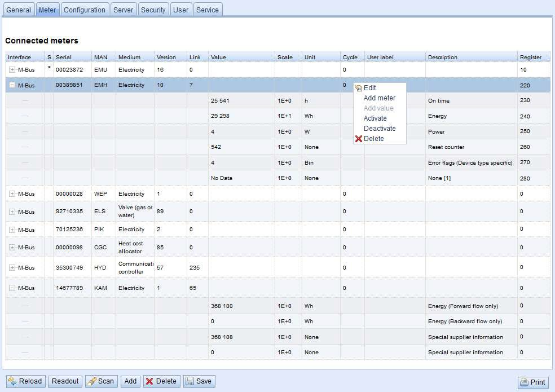The height and width of the screenshot is (392, 555).
Task: Switch to the Configuration tab
Action: click(x=85, y=10)
